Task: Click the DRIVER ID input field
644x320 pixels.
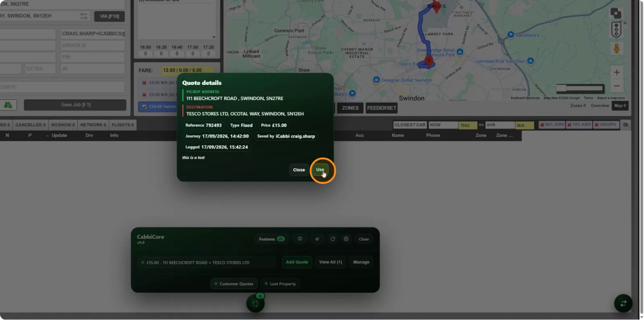Action: (92, 45)
